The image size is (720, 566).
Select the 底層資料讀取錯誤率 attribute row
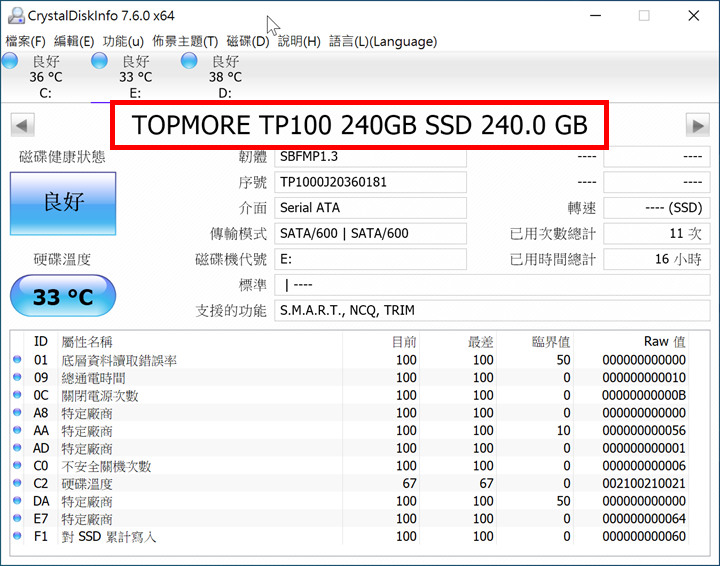[x=350, y=360]
